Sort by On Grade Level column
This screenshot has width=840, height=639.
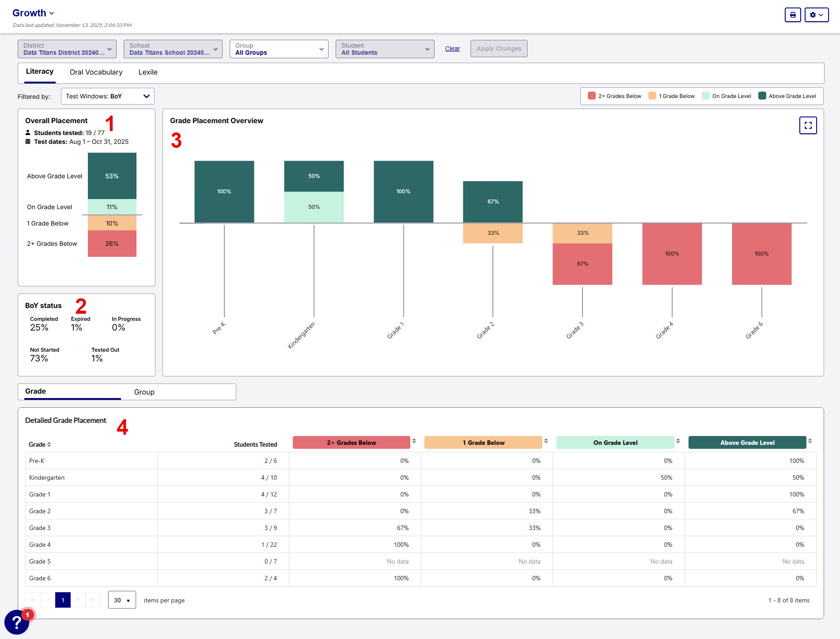tap(678, 441)
